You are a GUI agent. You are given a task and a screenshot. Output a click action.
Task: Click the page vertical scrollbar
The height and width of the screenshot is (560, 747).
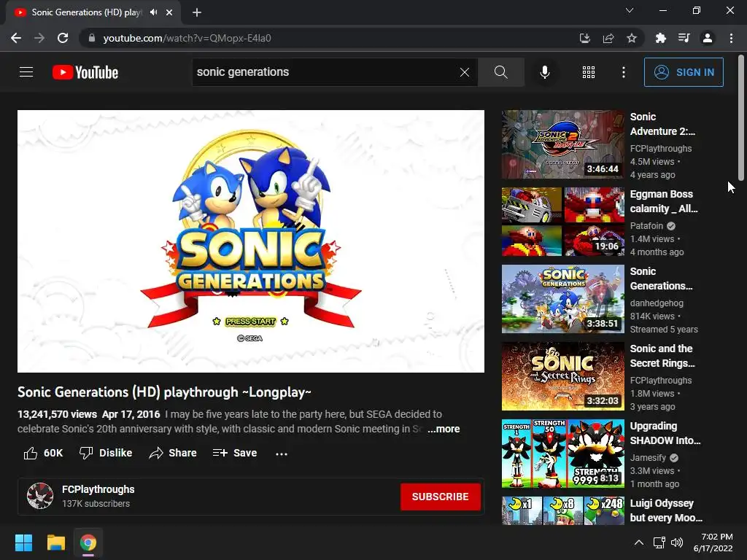[x=741, y=117]
